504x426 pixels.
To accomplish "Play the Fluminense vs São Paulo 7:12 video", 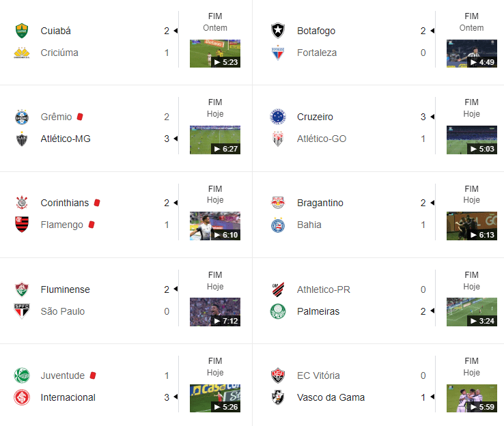I will click(215, 312).
